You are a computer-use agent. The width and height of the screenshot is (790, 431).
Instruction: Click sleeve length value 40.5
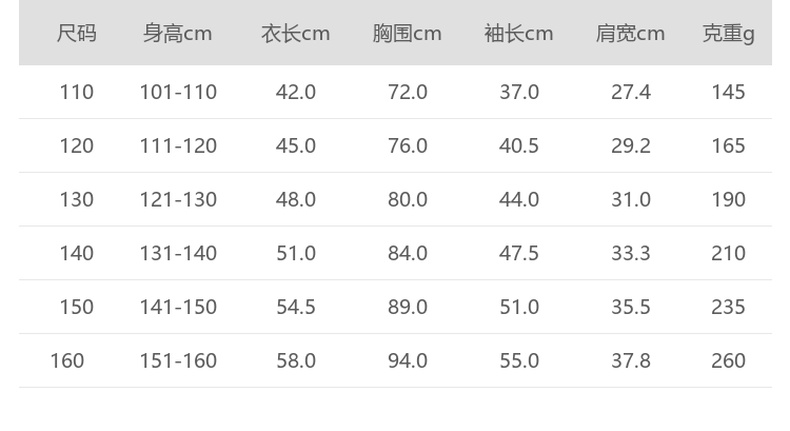click(519, 146)
